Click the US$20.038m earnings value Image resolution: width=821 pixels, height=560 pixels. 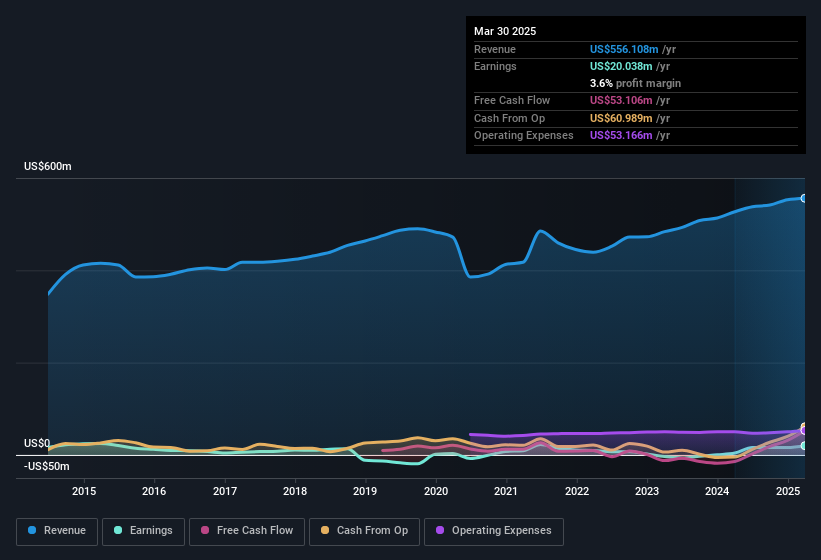pos(621,66)
